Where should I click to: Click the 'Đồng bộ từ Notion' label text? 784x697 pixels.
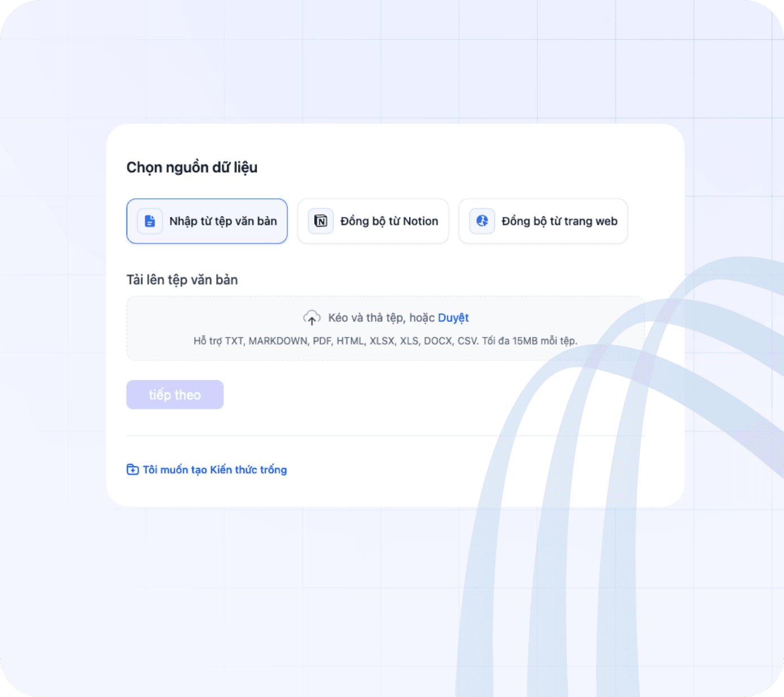pos(389,221)
